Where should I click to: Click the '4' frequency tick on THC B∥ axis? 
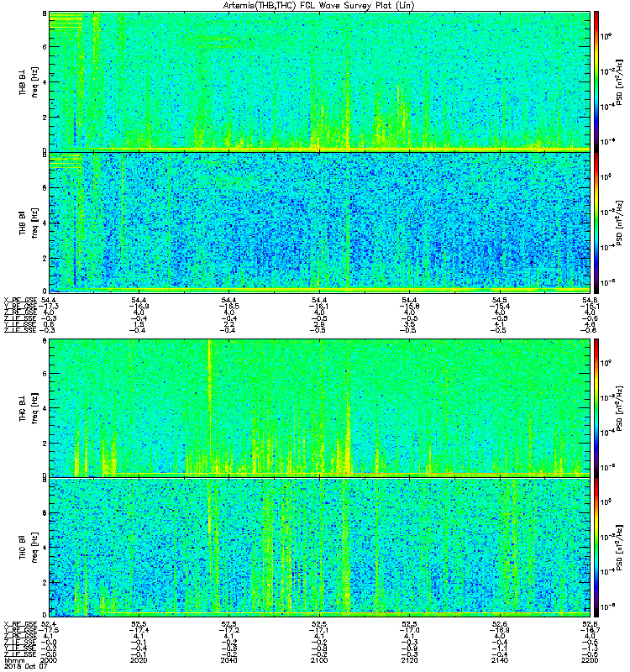click(45, 548)
